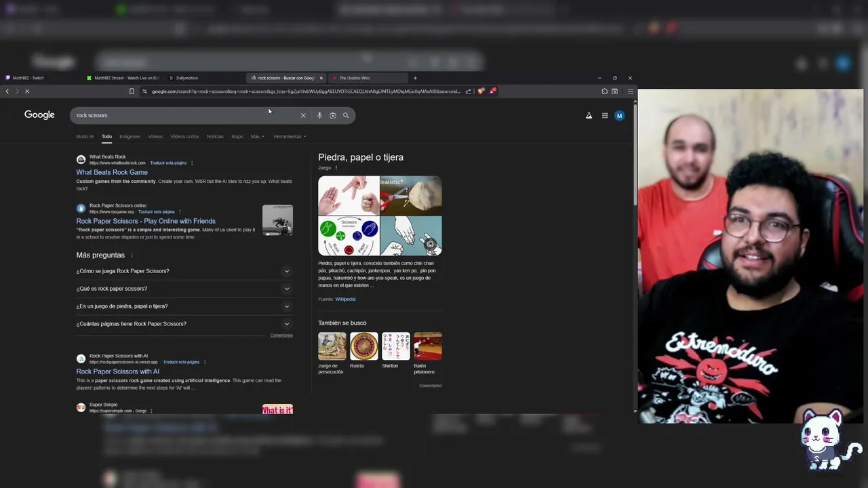868x488 pixels.
Task: Open the rpsgame.org result thumbnail image
Action: (277, 220)
